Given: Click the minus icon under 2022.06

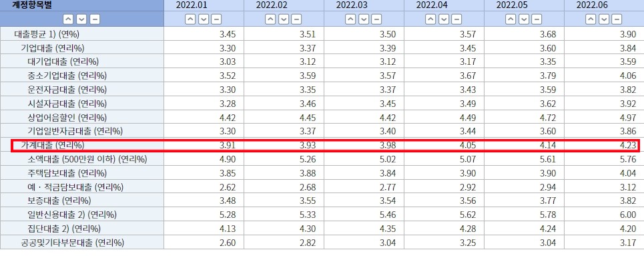Looking at the screenshot, I should coord(617,19).
